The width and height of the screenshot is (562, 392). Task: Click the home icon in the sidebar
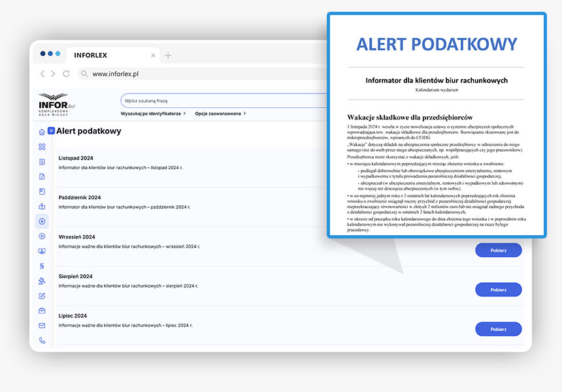[42, 132]
